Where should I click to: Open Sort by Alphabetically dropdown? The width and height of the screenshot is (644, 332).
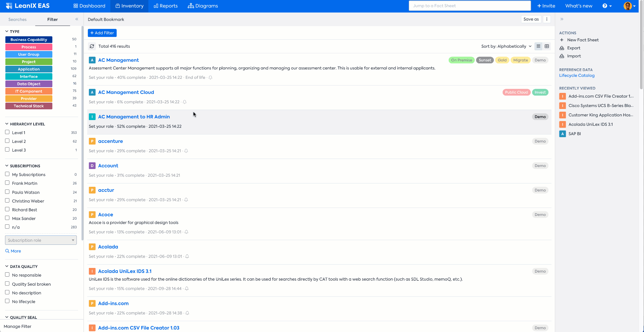(506, 46)
